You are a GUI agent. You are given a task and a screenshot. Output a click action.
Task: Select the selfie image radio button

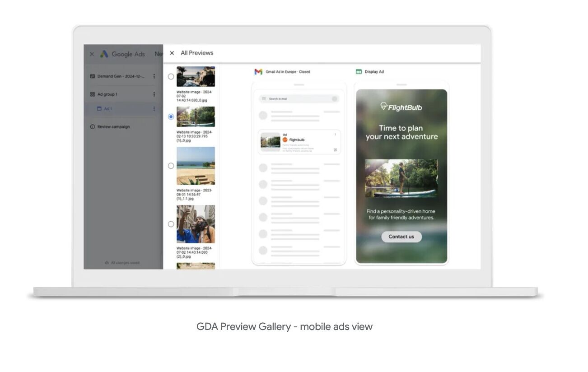(x=171, y=224)
